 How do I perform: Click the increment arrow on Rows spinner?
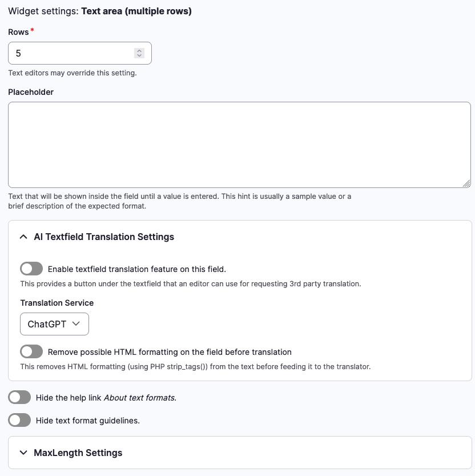tap(139, 50)
